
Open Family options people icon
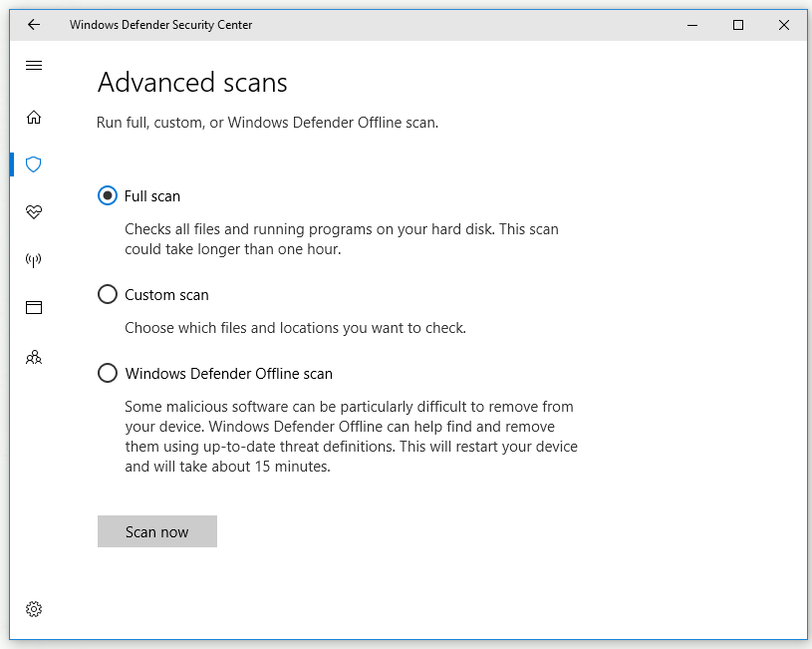coord(34,357)
